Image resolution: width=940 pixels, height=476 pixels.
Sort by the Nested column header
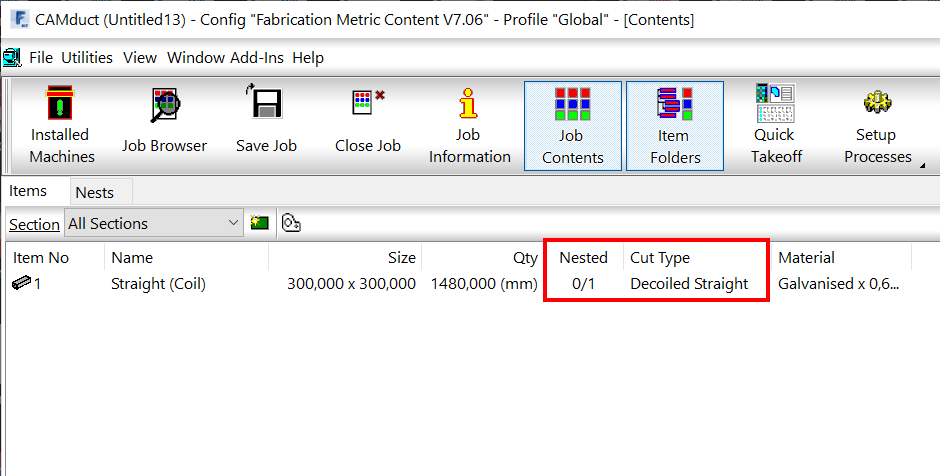point(583,258)
